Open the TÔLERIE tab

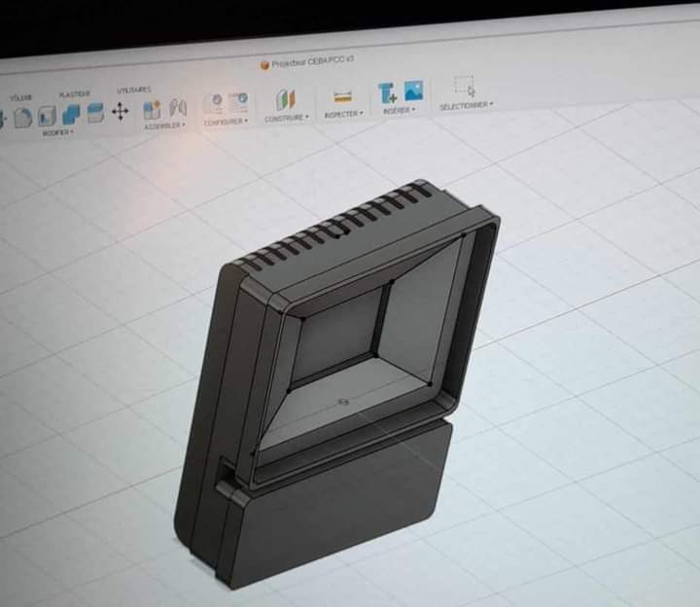(21, 97)
